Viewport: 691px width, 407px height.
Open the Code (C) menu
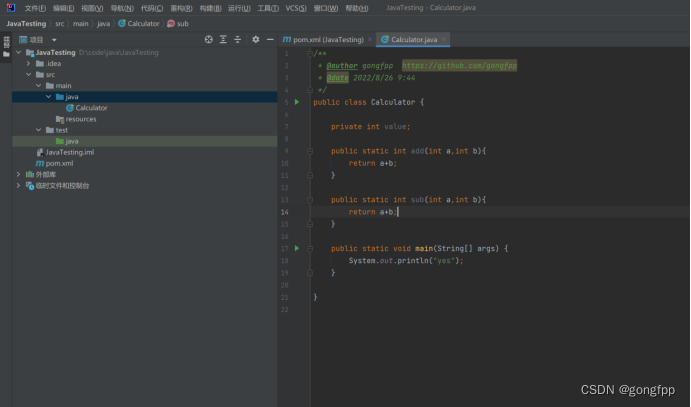[x=152, y=8]
